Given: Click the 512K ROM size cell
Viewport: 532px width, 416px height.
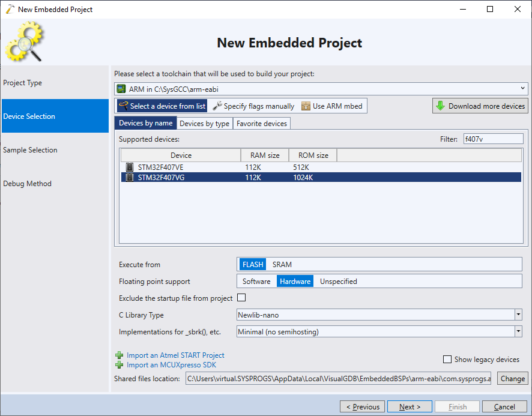Looking at the screenshot, I should pos(301,167).
